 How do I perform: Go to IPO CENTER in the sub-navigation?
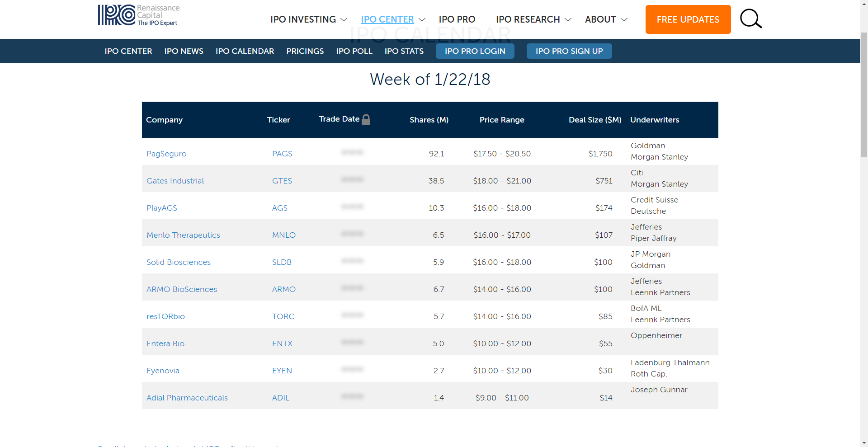(128, 51)
